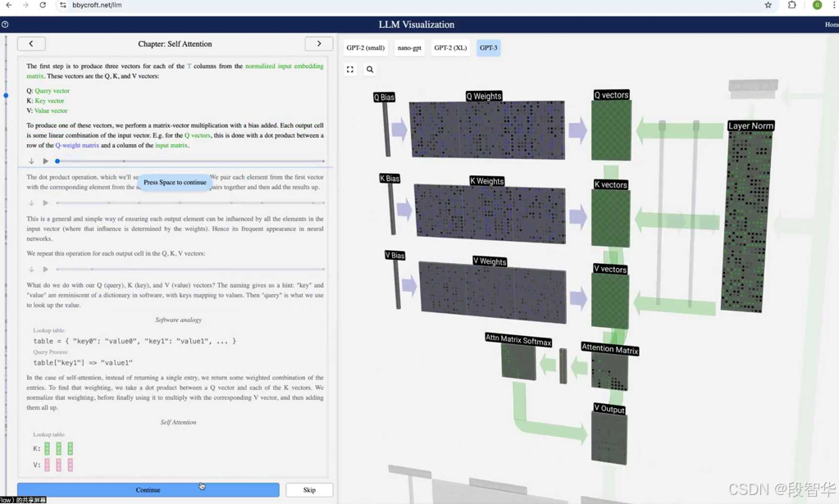
Task: Select the Q Weights block label
Action: [484, 96]
